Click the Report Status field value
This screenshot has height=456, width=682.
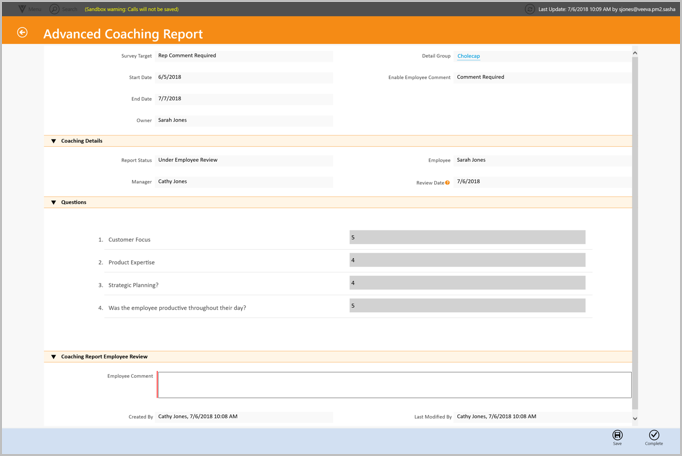tap(188, 160)
